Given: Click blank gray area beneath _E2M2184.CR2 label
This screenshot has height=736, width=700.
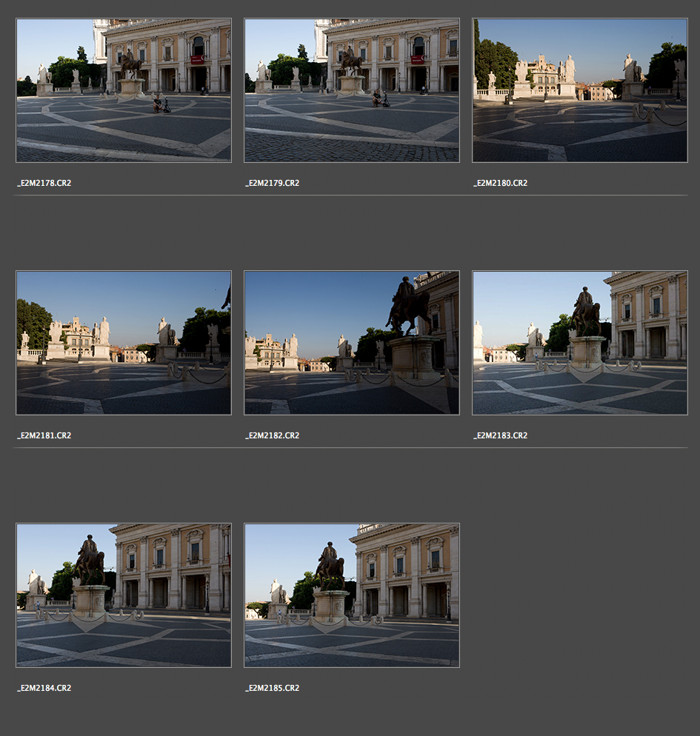Looking at the screenshot, I should (124, 715).
